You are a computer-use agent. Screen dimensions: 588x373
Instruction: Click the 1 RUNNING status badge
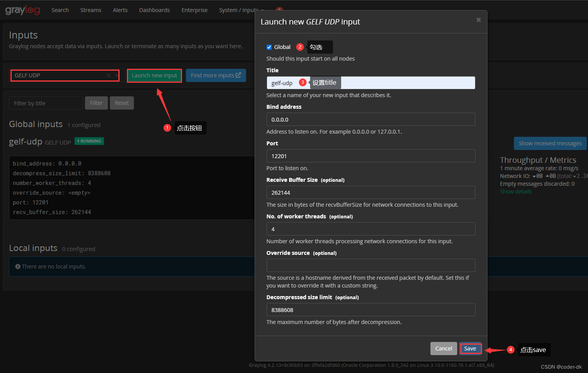pyautogui.click(x=89, y=141)
